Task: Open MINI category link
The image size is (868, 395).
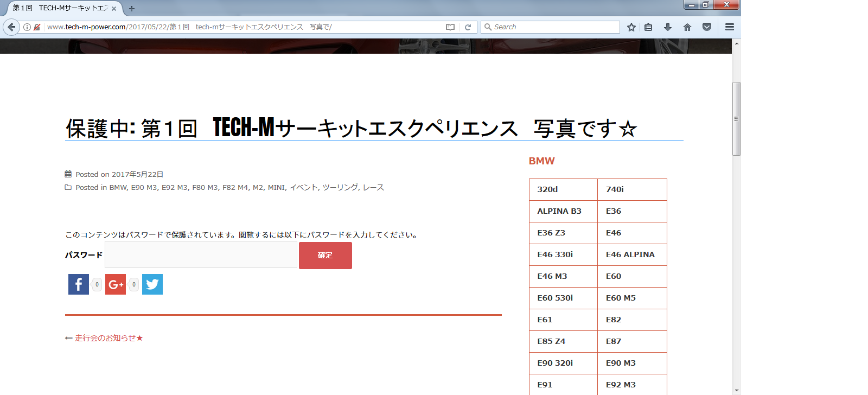Action: [x=276, y=187]
